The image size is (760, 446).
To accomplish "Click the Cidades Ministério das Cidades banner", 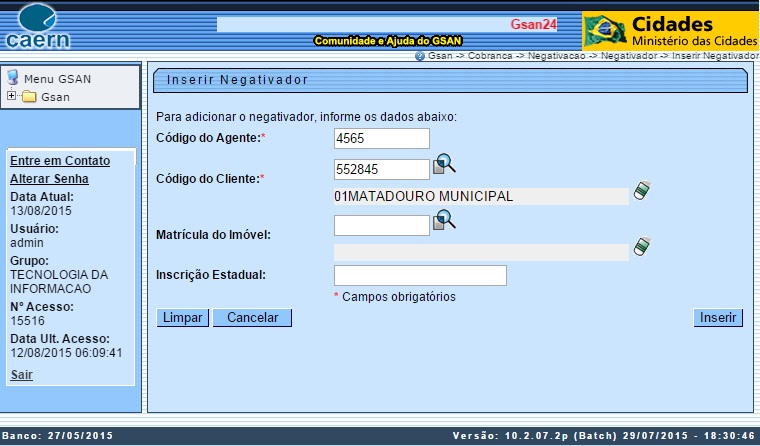I will [x=670, y=31].
